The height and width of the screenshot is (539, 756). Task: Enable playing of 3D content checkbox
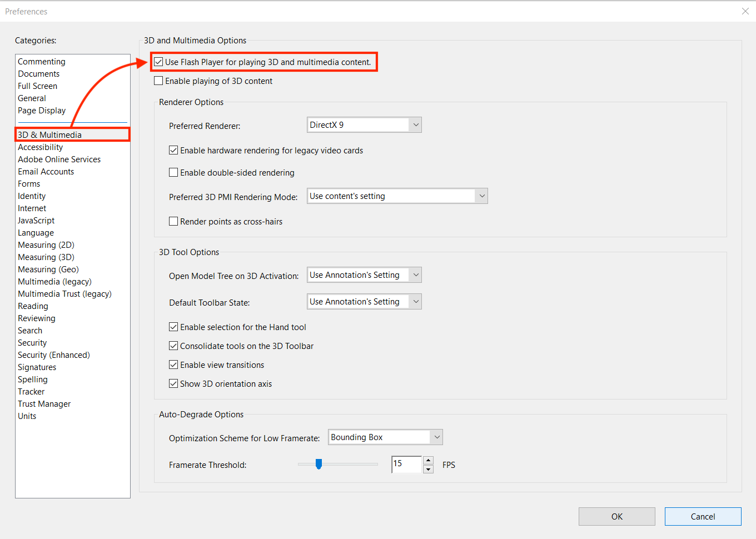(159, 81)
